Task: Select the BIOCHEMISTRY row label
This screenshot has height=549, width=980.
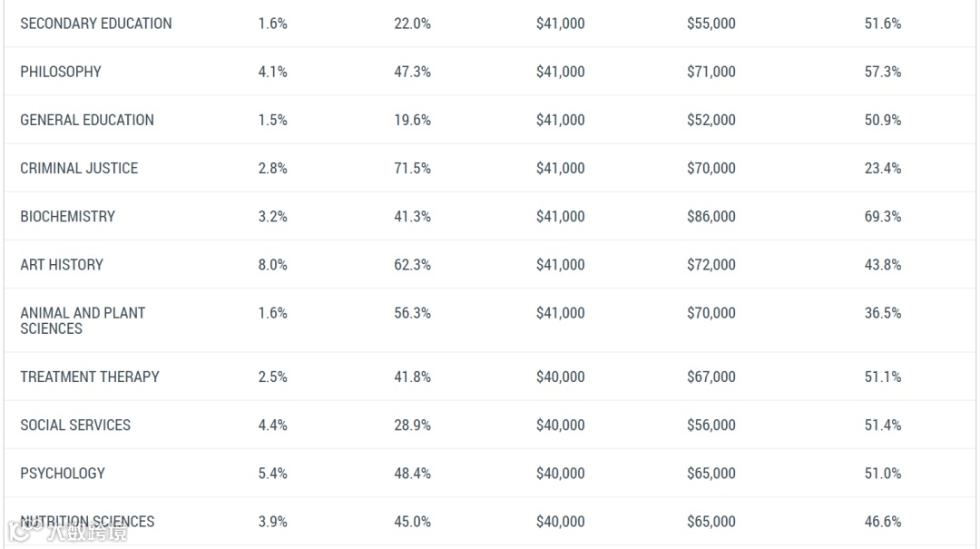Action: coord(68,216)
